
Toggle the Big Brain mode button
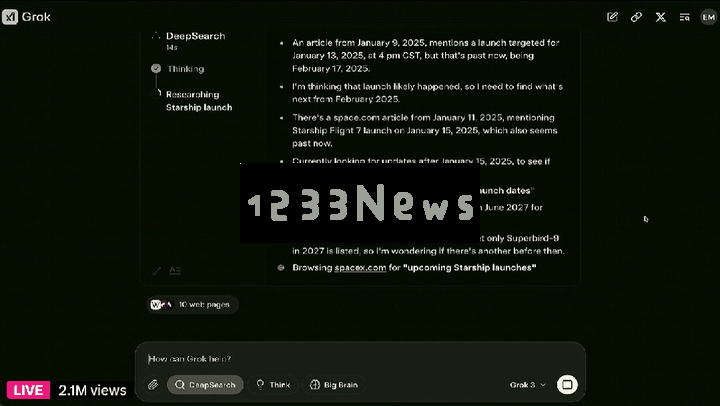[334, 385]
